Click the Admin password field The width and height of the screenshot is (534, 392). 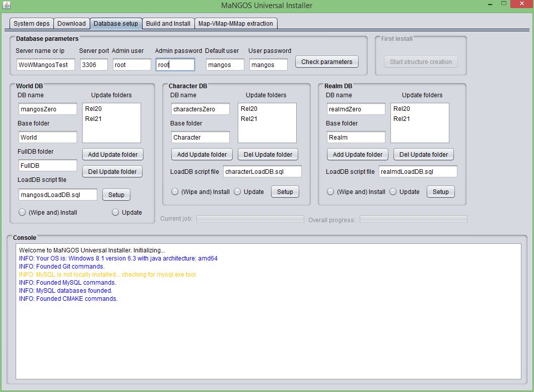175,64
